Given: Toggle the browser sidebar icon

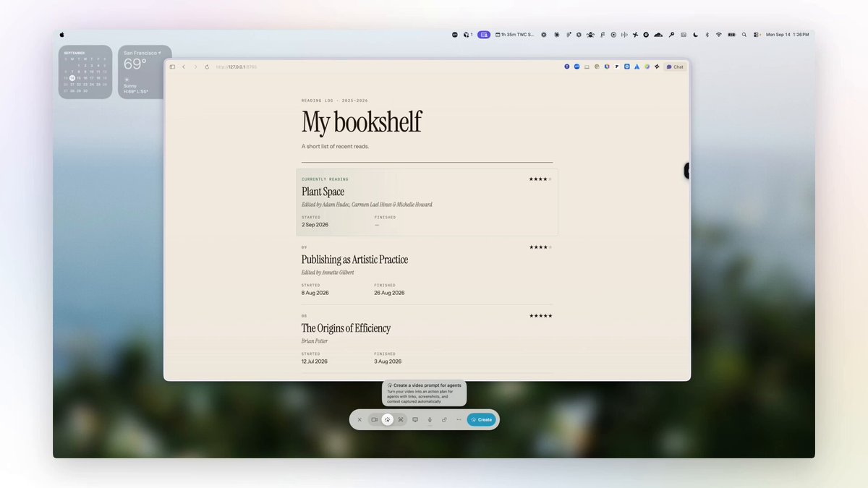Looking at the screenshot, I should (x=172, y=67).
